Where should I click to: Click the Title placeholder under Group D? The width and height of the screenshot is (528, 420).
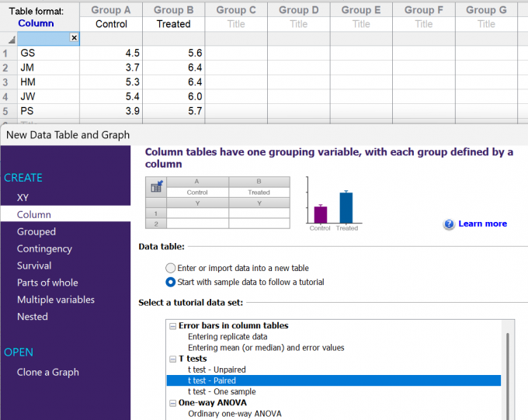click(299, 24)
